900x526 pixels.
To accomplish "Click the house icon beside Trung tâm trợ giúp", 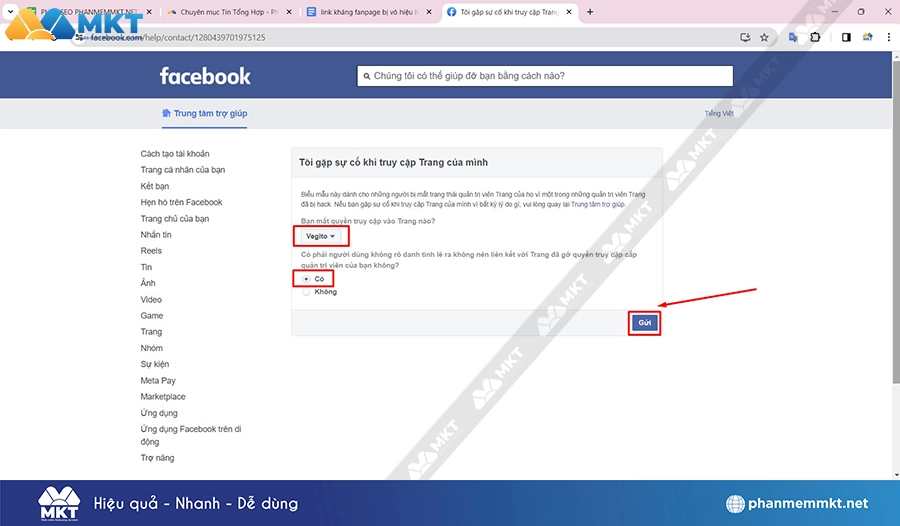I will (x=166, y=113).
